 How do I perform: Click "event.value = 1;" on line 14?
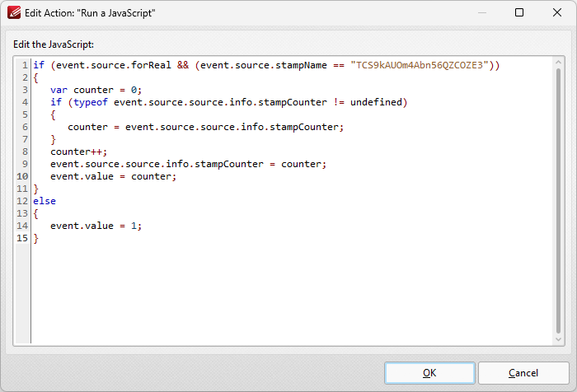pos(96,226)
